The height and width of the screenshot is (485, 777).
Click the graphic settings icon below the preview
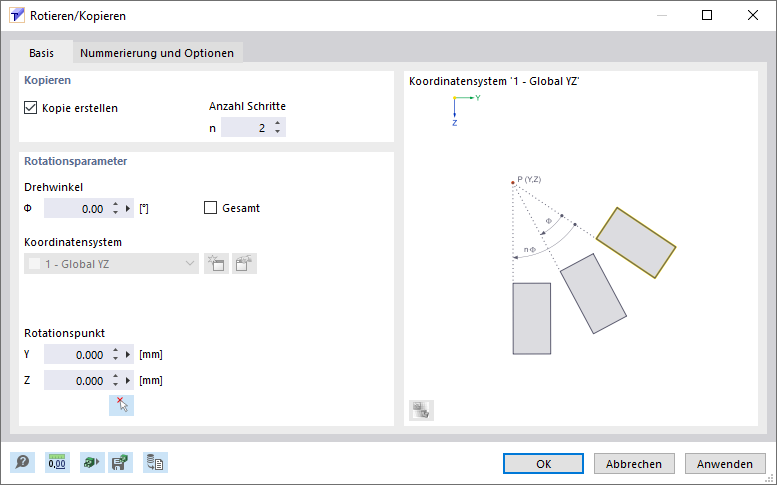coord(421,410)
